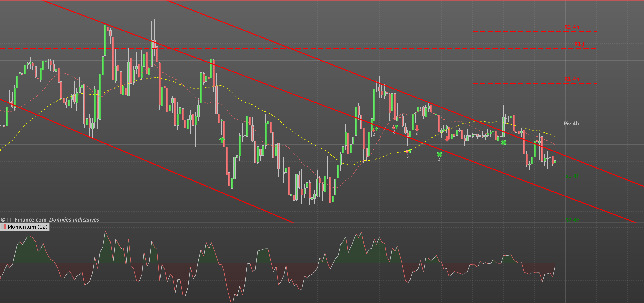This screenshot has width=644, height=303.
Task: Click the green X marker labeled 2
Action: point(439,154)
